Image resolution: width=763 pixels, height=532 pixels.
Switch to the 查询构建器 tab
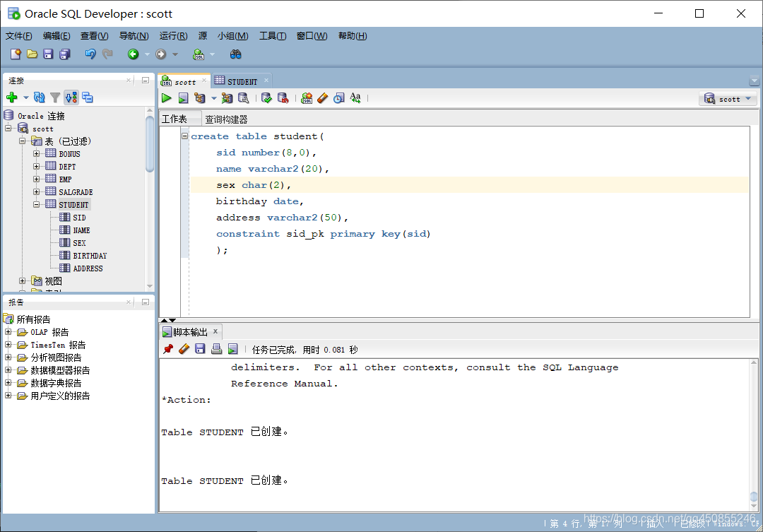(x=226, y=119)
